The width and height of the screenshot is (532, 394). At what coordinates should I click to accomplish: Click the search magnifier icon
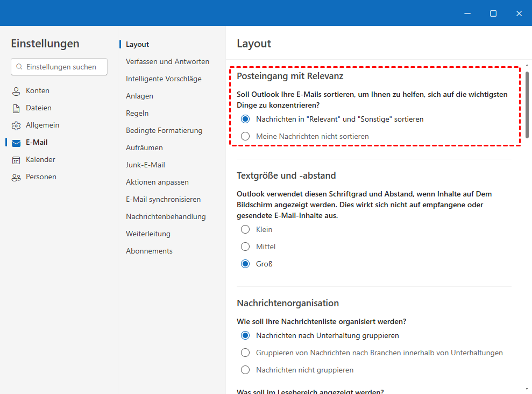point(19,67)
